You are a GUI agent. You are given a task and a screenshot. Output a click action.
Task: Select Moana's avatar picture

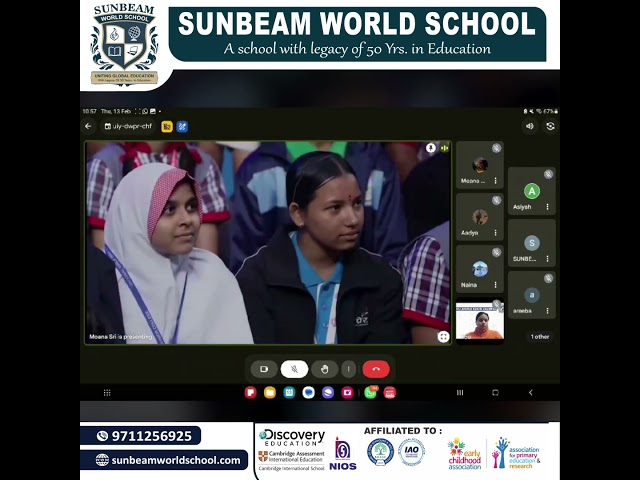coord(480,165)
